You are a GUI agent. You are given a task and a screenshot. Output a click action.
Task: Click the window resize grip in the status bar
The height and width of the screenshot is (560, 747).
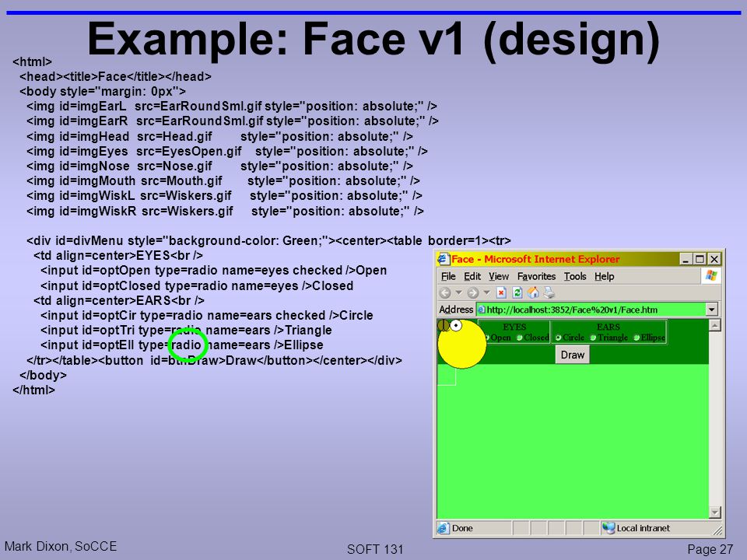click(x=717, y=529)
